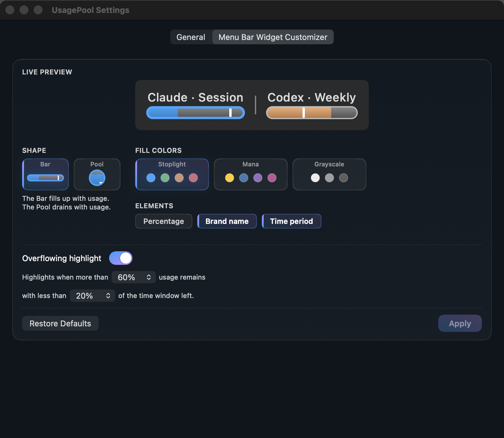The image size is (504, 438).
Task: Click the Bar shape preview icon
Action: point(45,178)
